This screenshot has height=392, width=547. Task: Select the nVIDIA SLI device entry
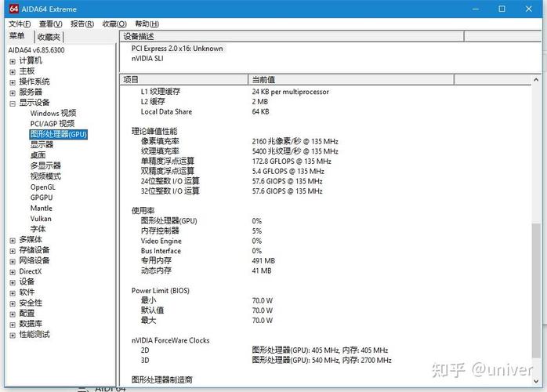tap(147, 59)
